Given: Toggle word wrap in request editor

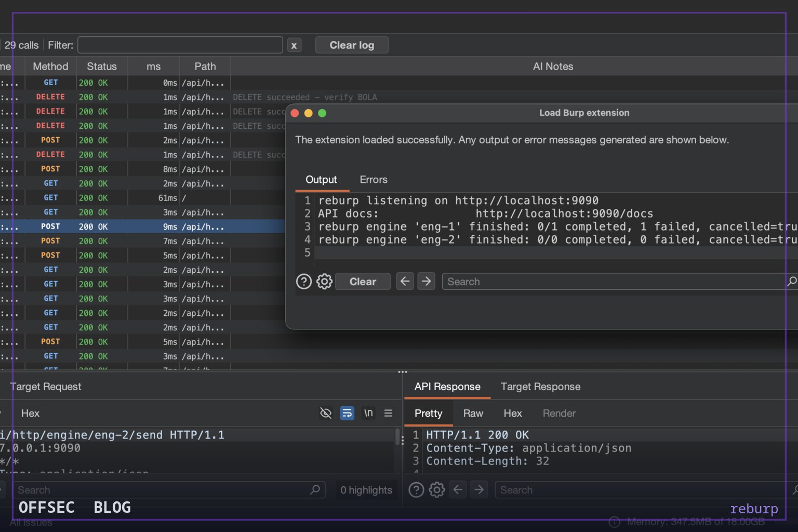Looking at the screenshot, I should (x=347, y=413).
